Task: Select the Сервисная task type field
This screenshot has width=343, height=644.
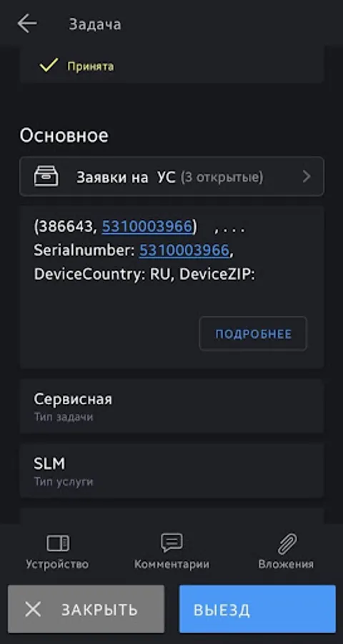Action: point(171,406)
